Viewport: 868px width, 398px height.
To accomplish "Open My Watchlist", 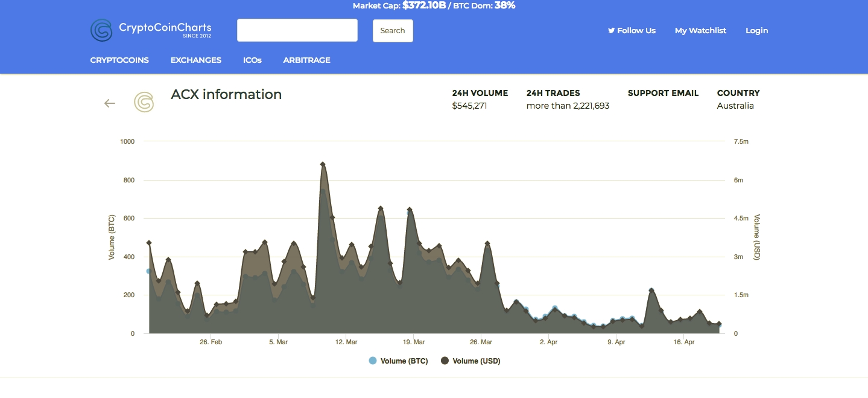I will (x=700, y=31).
